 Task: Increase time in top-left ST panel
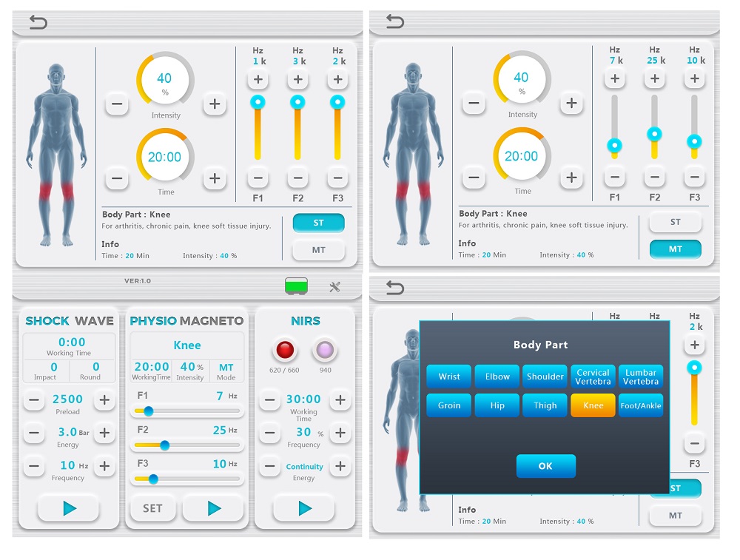click(x=215, y=178)
